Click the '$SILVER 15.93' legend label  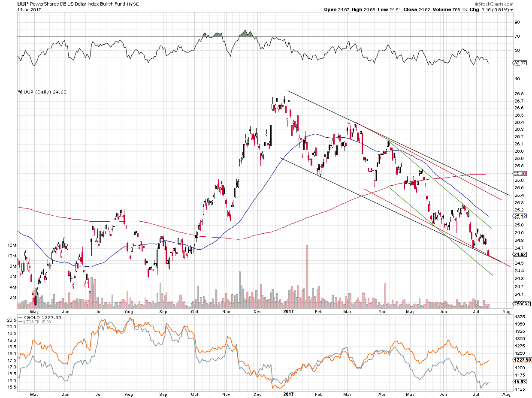(37, 322)
